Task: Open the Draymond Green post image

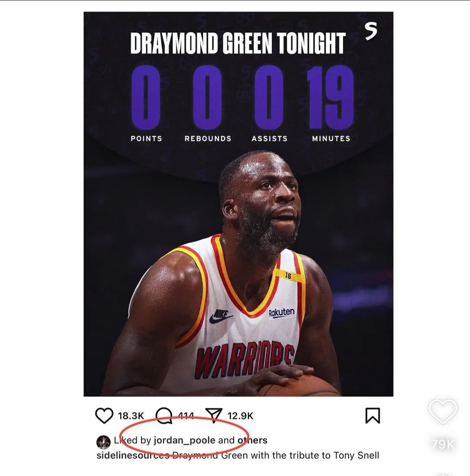Action: 238,204
